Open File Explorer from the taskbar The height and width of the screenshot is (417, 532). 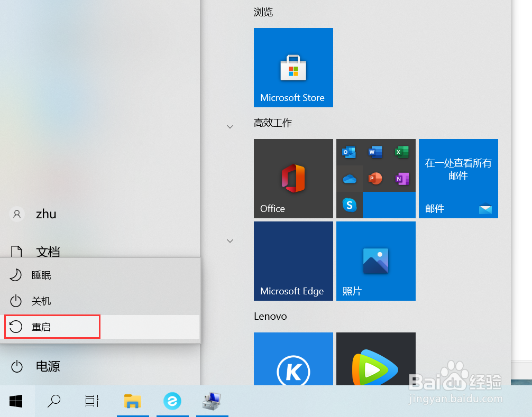coord(133,401)
